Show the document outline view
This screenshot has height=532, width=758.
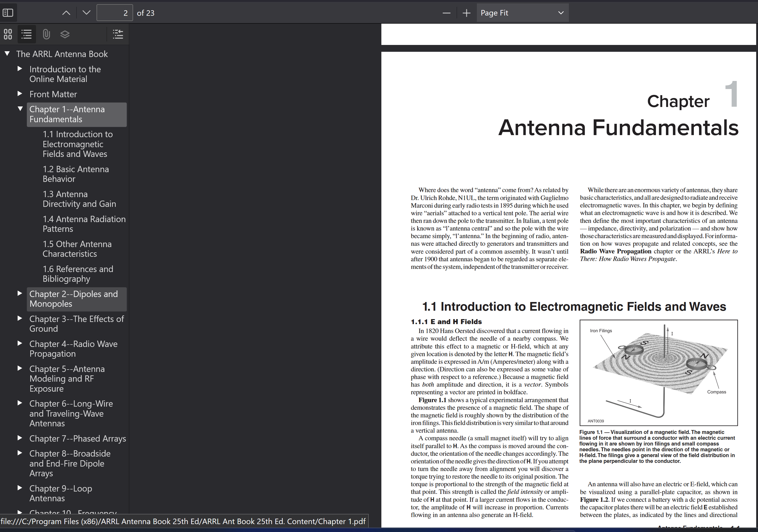point(26,34)
